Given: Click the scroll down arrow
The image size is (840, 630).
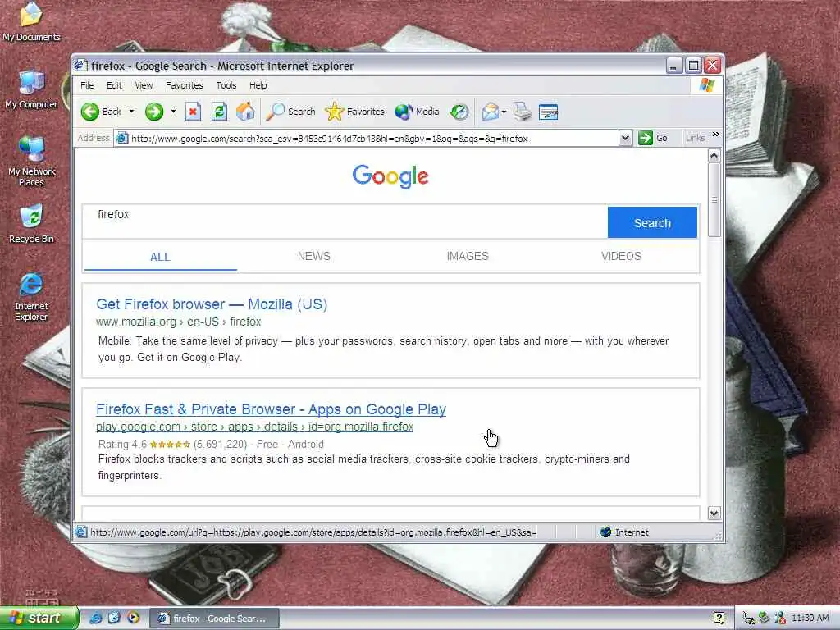Looking at the screenshot, I should pos(714,513).
